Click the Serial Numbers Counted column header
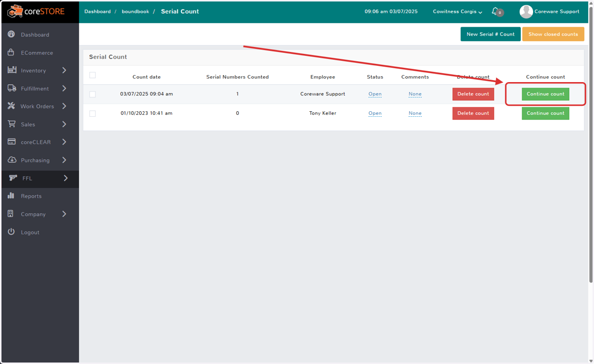The width and height of the screenshot is (594, 364). pyautogui.click(x=238, y=77)
